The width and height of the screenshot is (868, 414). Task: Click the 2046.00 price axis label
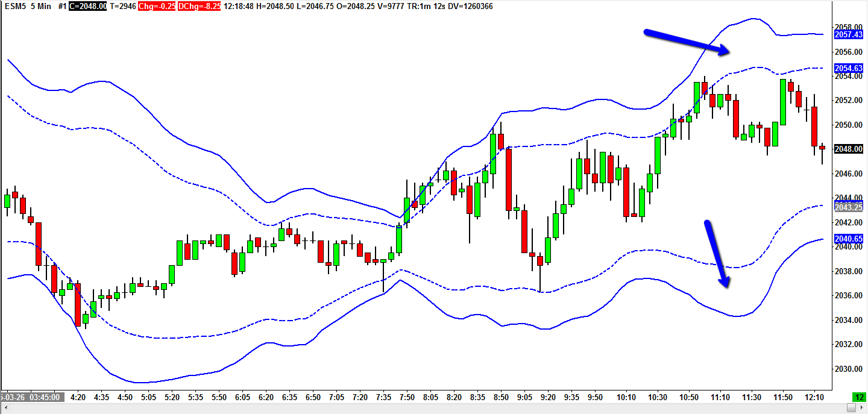click(849, 174)
